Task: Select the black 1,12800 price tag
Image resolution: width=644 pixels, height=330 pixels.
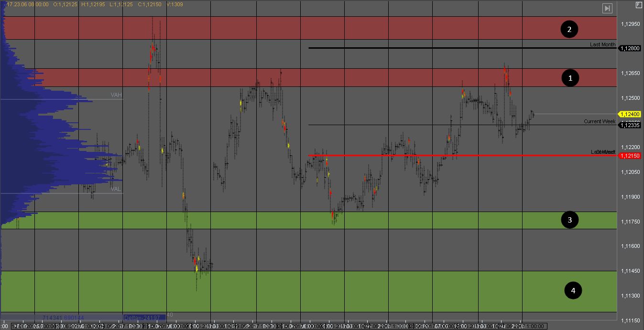Action: tap(630, 48)
